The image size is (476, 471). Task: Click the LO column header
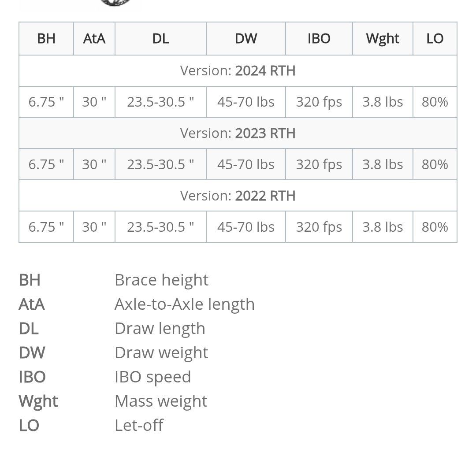435,38
